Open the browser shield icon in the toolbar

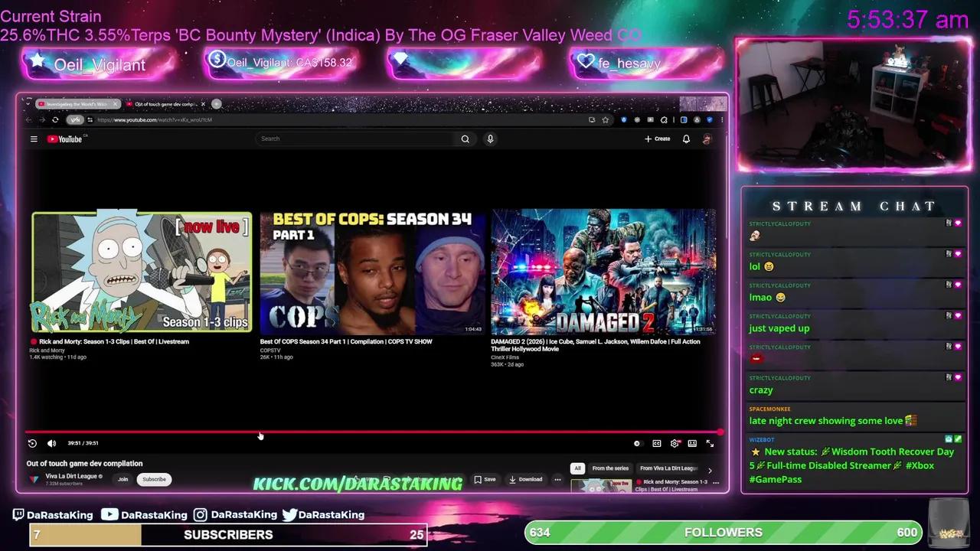click(709, 119)
